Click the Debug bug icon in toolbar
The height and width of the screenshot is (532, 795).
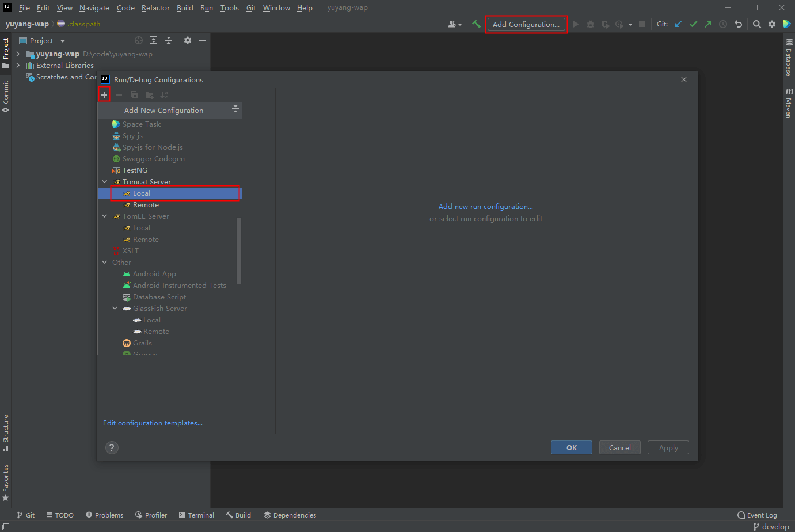click(590, 24)
